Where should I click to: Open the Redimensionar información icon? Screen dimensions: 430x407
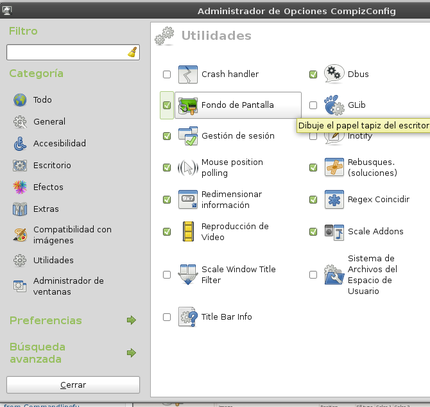[188, 199]
